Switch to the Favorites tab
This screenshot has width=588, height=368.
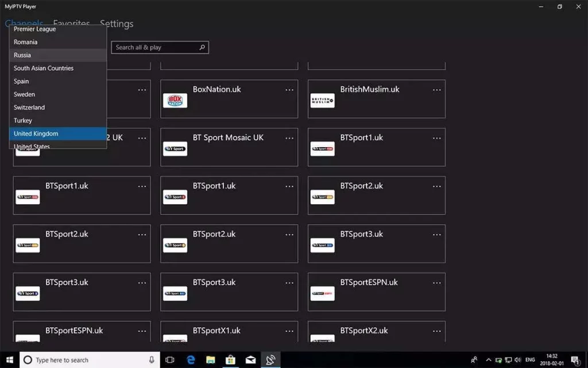pos(71,24)
